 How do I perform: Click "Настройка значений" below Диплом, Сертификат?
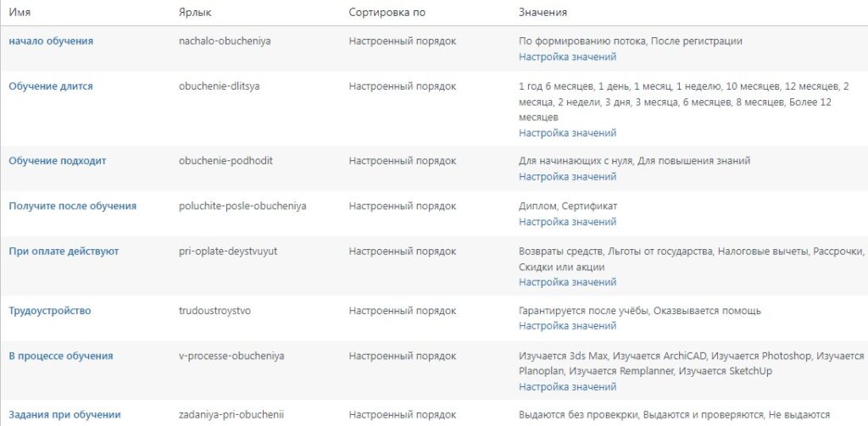(567, 222)
